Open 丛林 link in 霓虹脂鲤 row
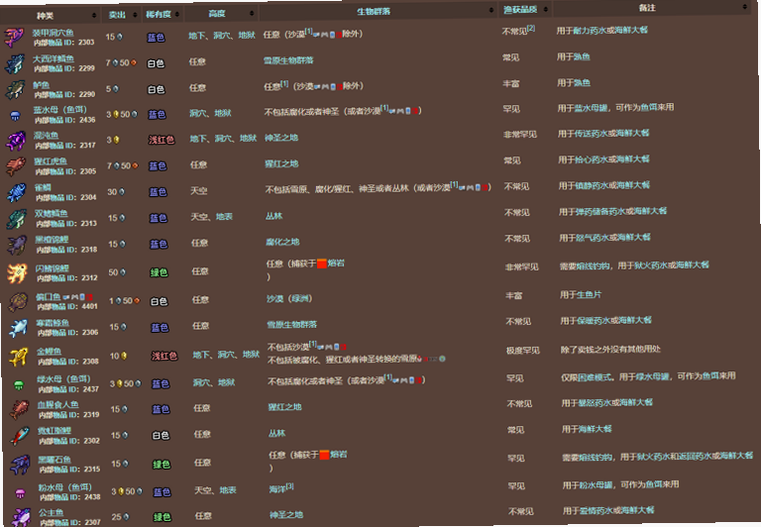Viewport: 761px width, 527px height. (x=277, y=433)
